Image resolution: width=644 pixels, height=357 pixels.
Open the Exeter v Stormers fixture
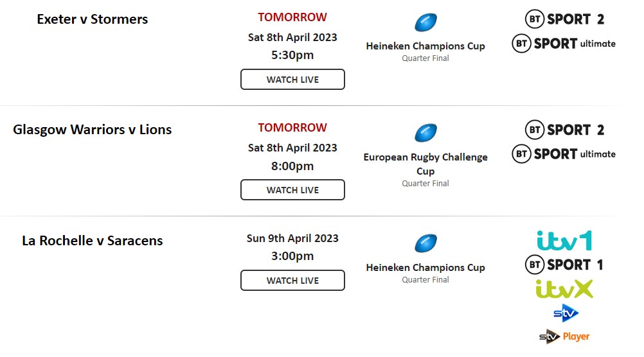pyautogui.click(x=93, y=19)
